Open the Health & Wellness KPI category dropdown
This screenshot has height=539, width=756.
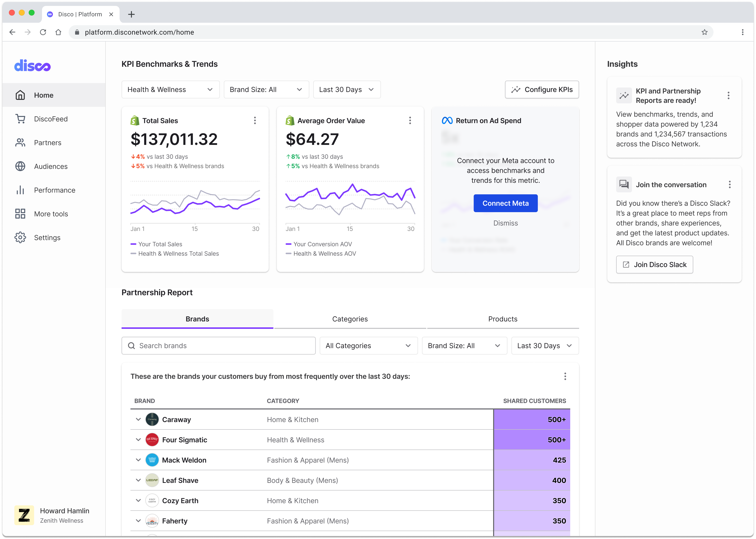[x=170, y=90]
